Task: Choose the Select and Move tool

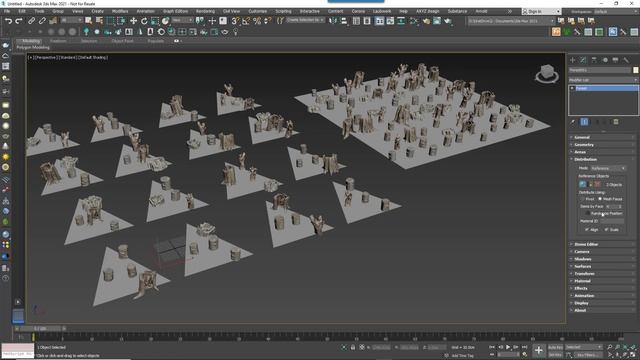Action: point(133,20)
